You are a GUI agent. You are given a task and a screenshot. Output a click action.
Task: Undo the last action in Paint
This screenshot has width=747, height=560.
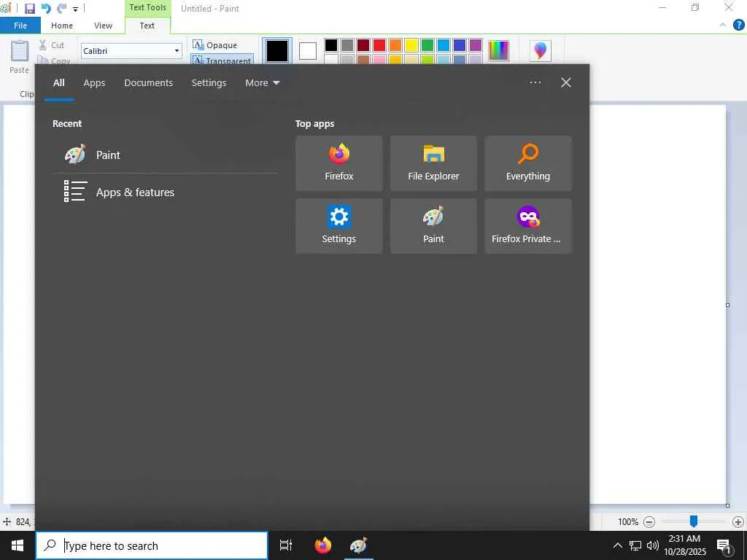[x=46, y=9]
